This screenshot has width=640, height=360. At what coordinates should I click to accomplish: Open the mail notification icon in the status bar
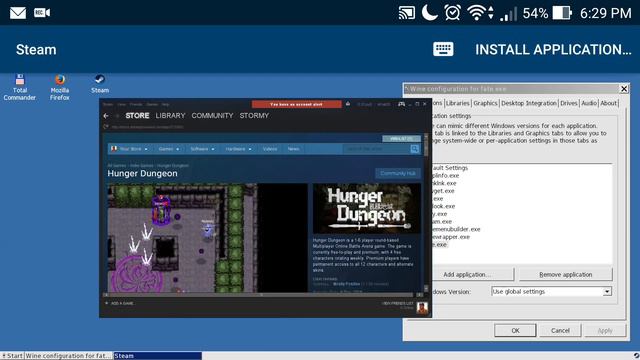tap(18, 13)
